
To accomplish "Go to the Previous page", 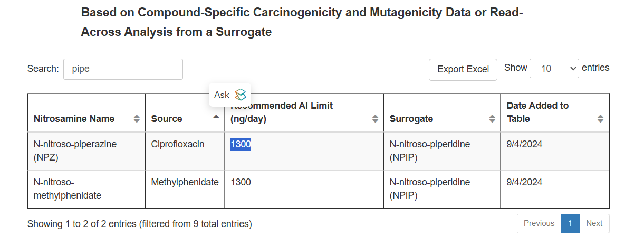I will (539, 223).
